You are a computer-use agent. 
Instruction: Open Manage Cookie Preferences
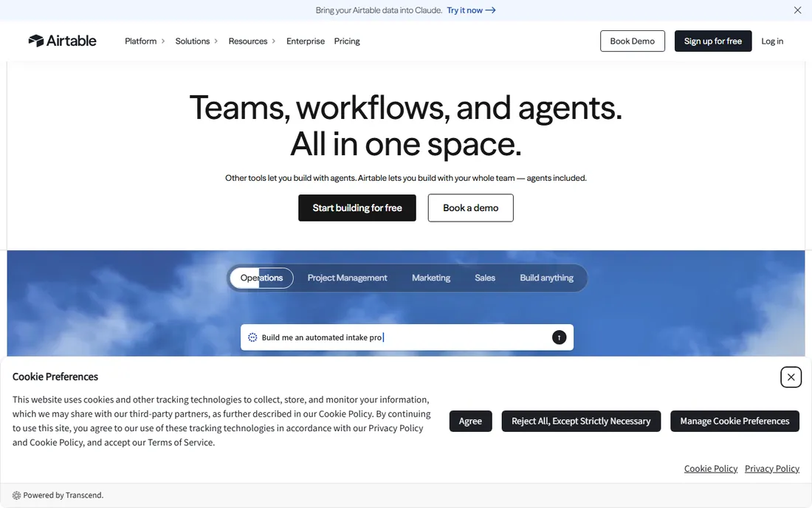tap(734, 421)
